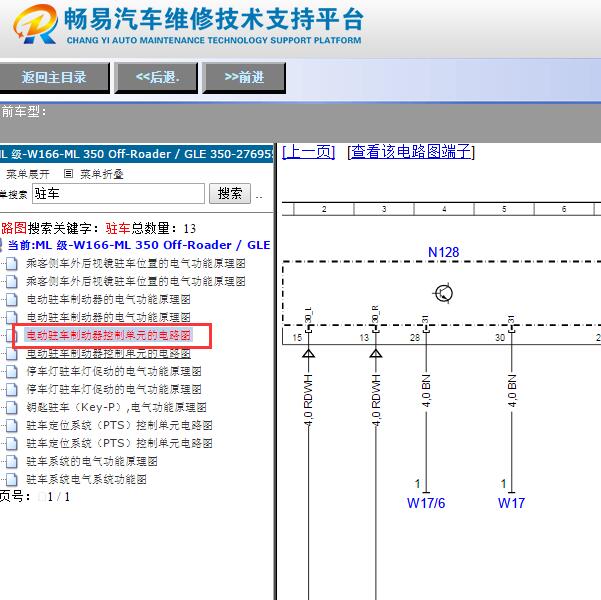Image resolution: width=601 pixels, height=600 pixels.
Task: Click the 4,0 RDWH wire label under pin 15
Action: pos(308,401)
